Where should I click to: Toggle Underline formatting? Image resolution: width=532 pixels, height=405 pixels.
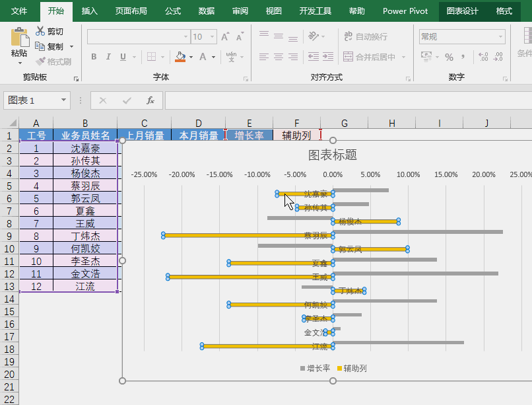click(x=123, y=57)
